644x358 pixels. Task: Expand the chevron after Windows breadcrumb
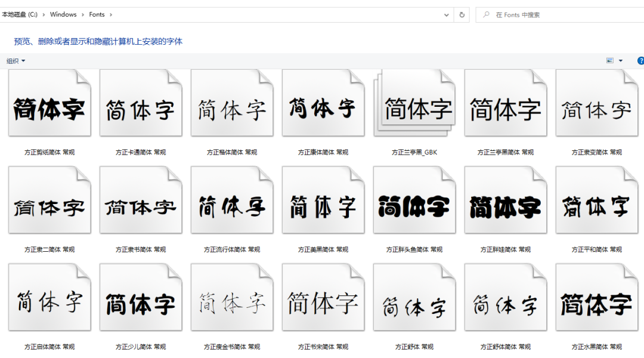pos(82,14)
